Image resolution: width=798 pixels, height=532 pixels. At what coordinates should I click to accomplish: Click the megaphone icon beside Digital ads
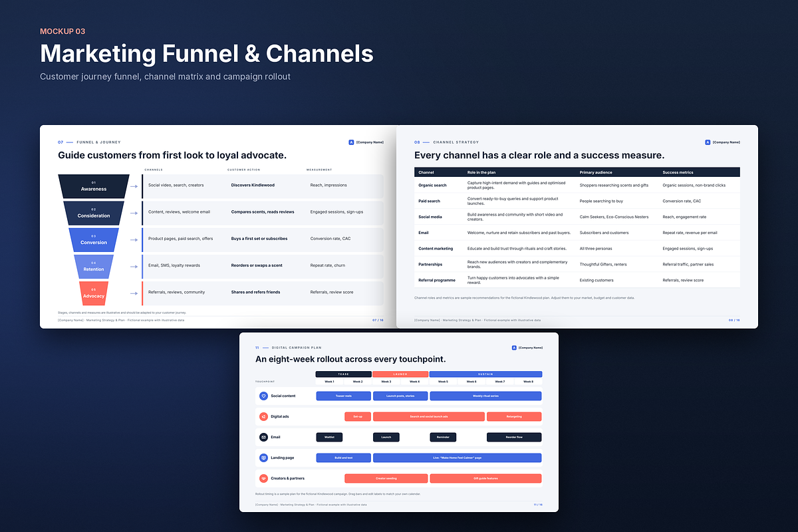point(263,416)
